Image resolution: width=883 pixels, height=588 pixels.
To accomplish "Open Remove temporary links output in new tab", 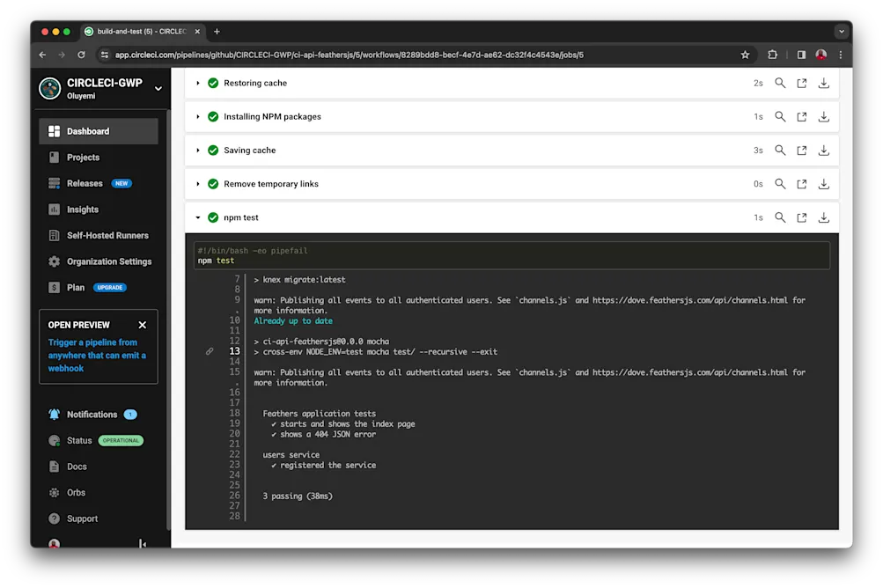I will pos(801,184).
